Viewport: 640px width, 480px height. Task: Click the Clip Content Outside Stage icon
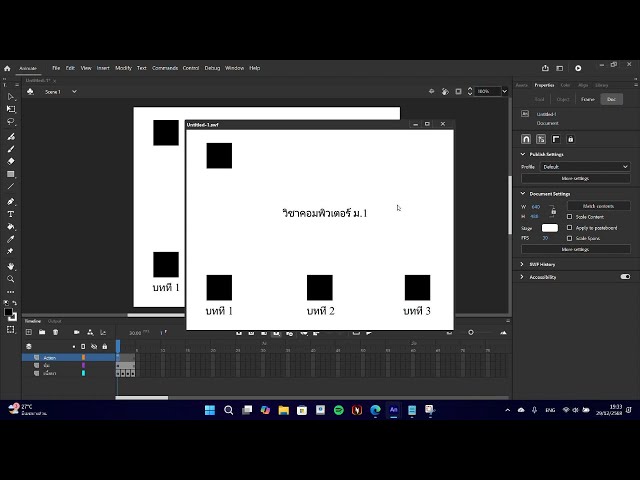458,91
